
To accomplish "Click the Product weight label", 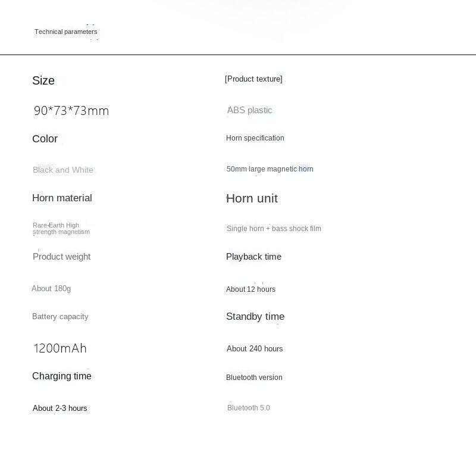I will pyautogui.click(x=61, y=257).
